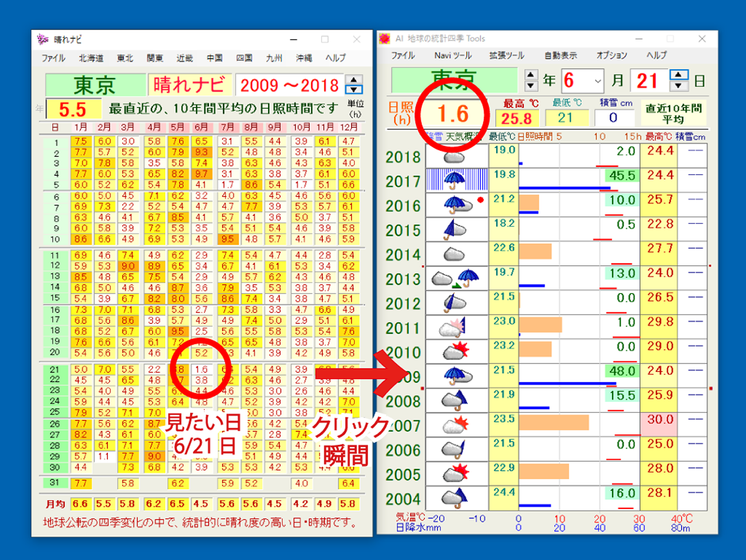The height and width of the screenshot is (560, 746).
Task: Click the 2007 orange sunshine bar
Action: click(x=554, y=423)
